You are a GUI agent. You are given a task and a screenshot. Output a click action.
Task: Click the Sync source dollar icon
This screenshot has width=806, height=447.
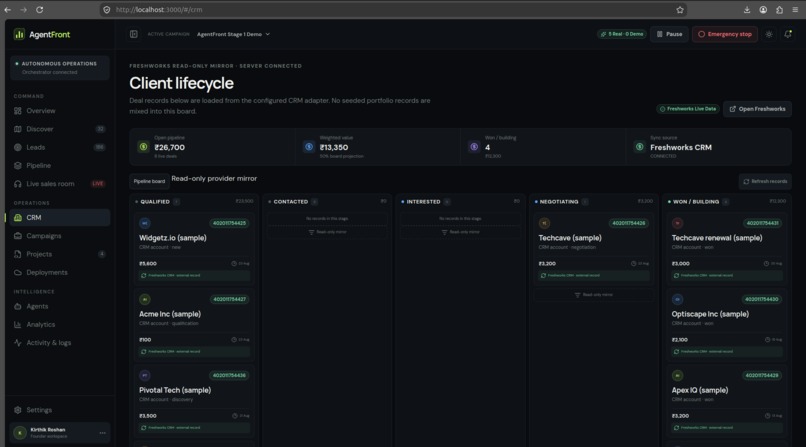coord(639,147)
